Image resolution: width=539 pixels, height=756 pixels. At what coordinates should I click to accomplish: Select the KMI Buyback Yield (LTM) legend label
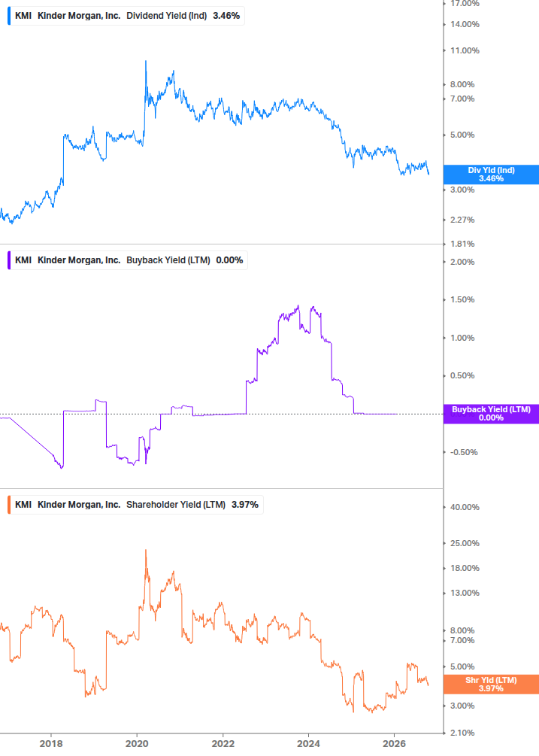coord(129,260)
